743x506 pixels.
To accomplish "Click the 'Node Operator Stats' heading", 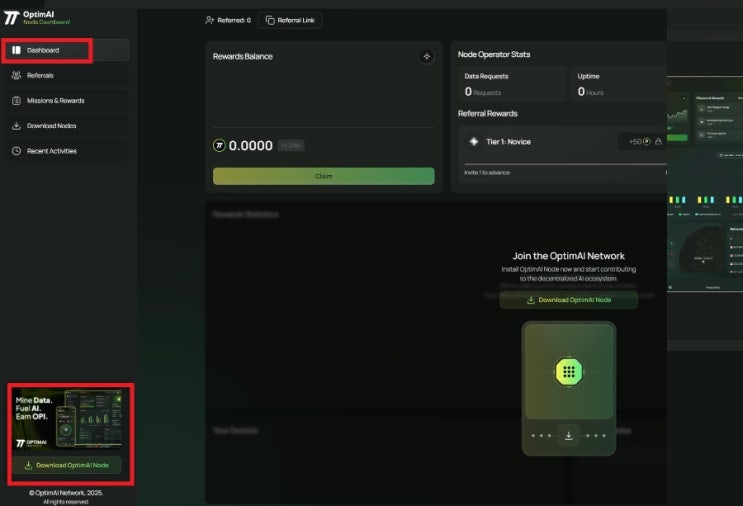I will [x=494, y=54].
